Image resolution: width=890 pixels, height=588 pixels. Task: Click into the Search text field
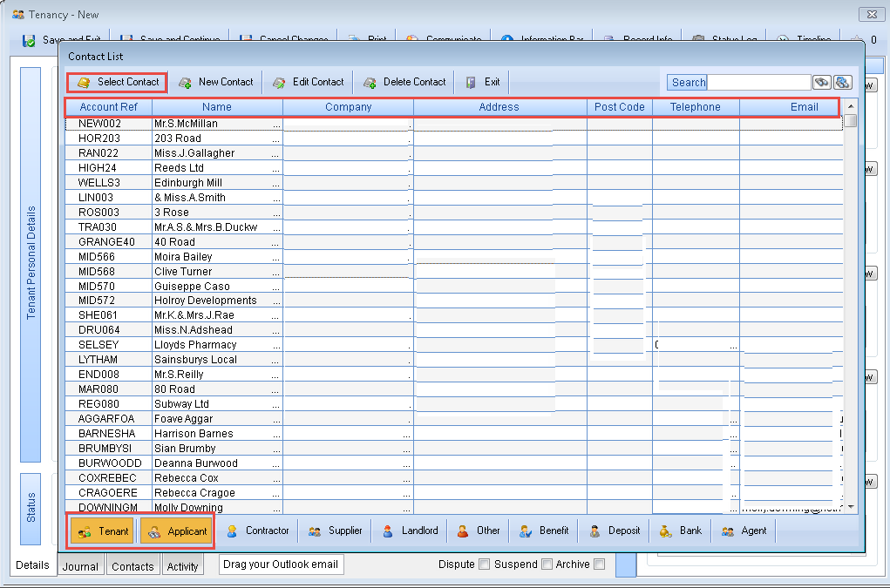coord(759,82)
